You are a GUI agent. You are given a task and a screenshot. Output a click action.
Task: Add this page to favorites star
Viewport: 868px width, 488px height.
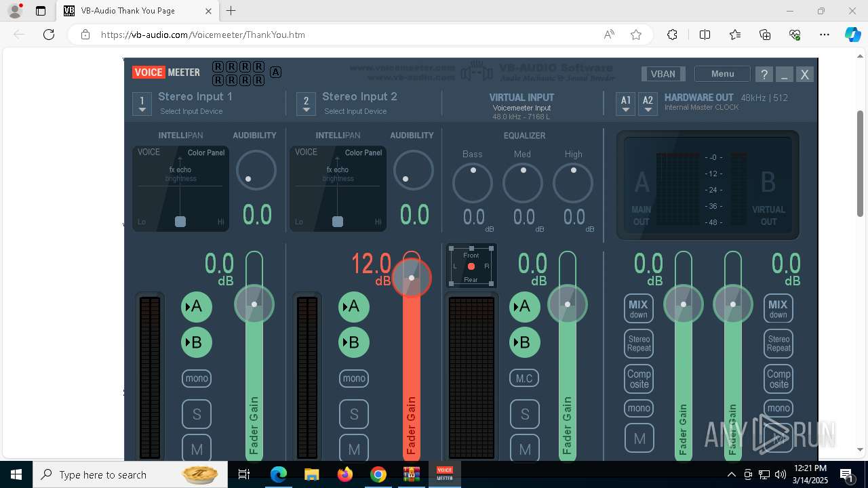point(636,35)
